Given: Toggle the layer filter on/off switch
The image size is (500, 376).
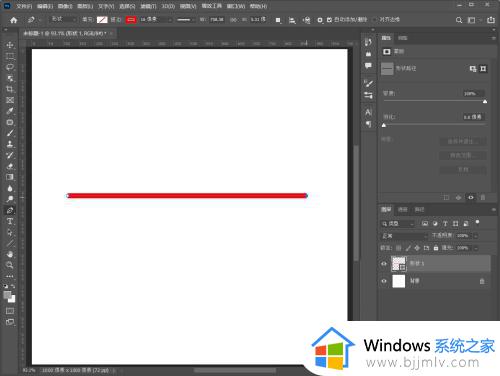Looking at the screenshot, I should pos(477,222).
